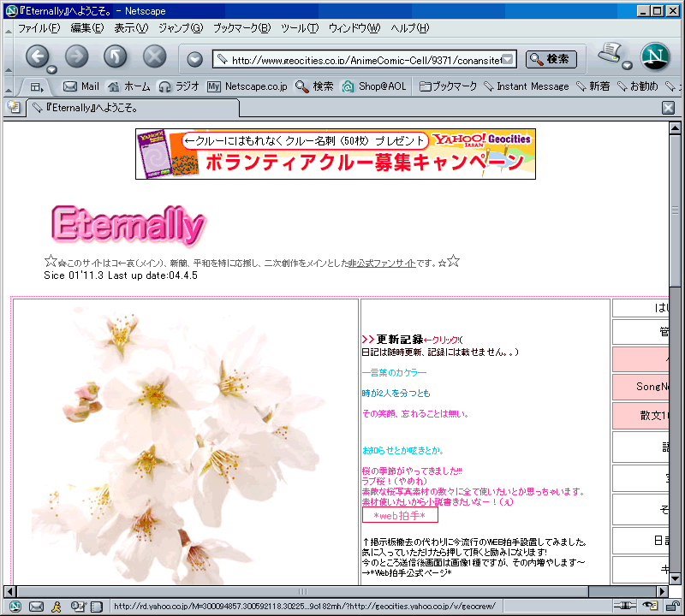Image resolution: width=685 pixels, height=616 pixels.
Task: Click the text 時が2人を分つとも
Action: (x=396, y=394)
